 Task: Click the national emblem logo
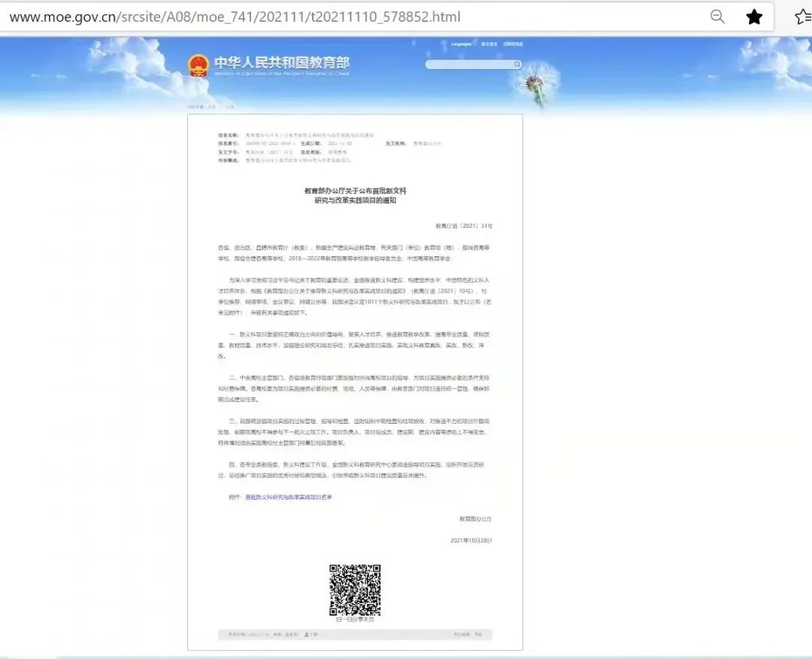[x=198, y=65]
